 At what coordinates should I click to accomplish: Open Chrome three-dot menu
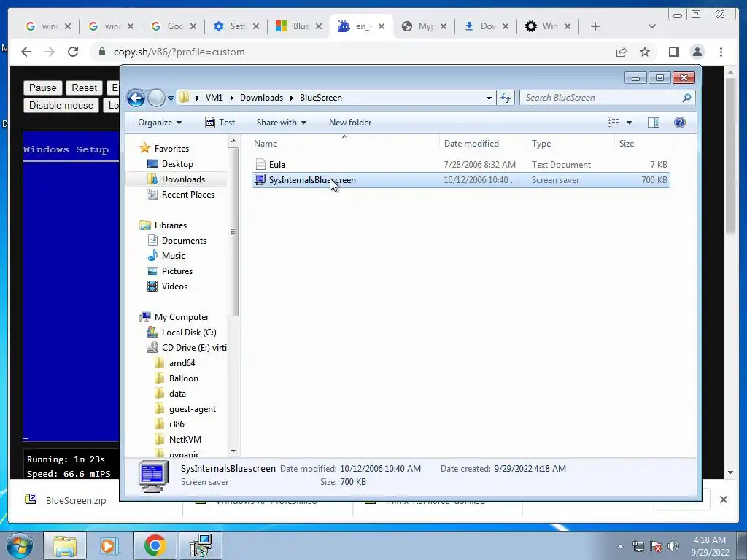coord(721,52)
